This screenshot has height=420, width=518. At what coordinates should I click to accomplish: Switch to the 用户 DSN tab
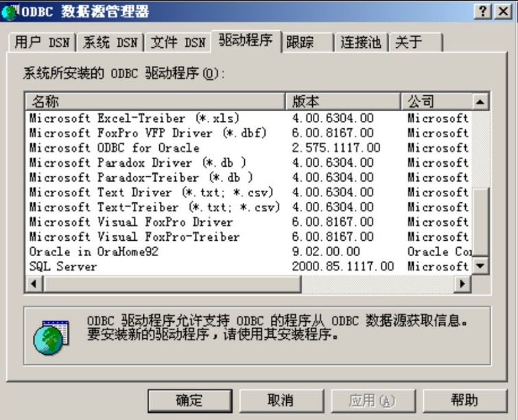click(42, 43)
